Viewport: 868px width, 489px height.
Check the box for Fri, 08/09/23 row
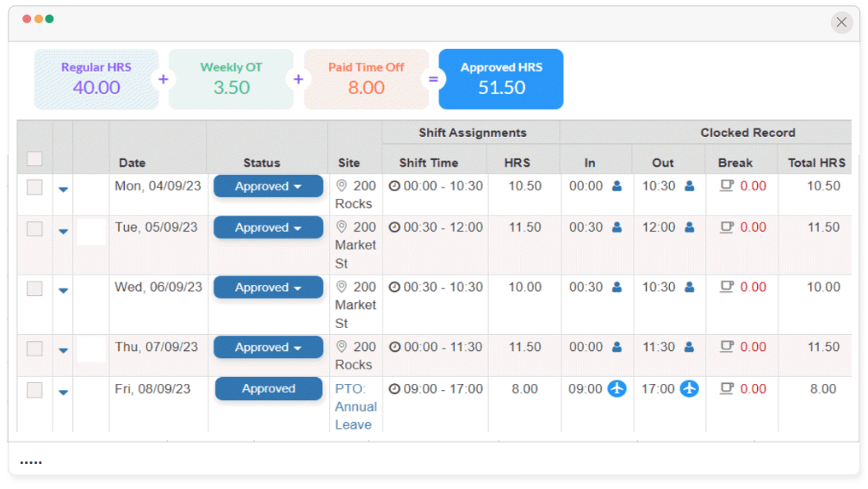click(x=34, y=390)
